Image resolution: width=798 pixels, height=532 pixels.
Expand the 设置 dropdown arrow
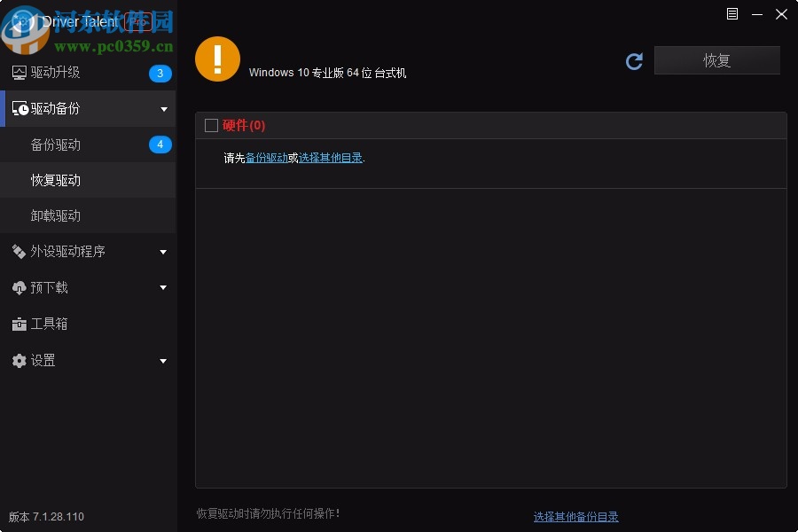pos(163,361)
